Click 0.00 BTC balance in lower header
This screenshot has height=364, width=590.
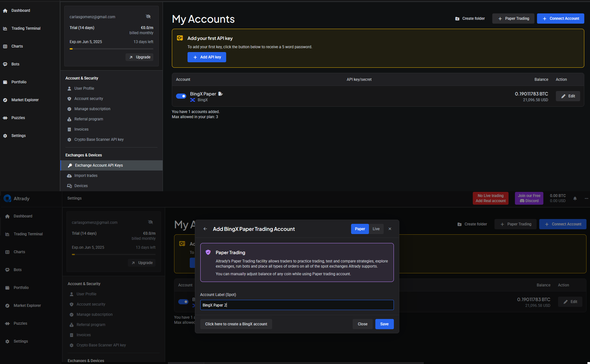click(x=558, y=196)
